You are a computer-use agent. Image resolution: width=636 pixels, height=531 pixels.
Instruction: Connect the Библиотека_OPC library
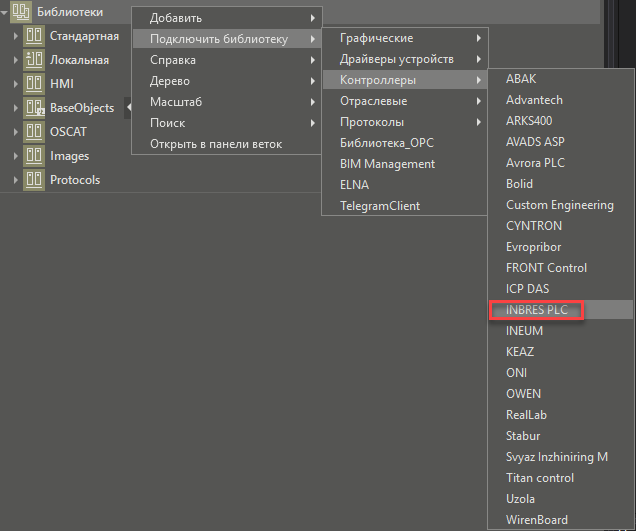tap(405, 143)
